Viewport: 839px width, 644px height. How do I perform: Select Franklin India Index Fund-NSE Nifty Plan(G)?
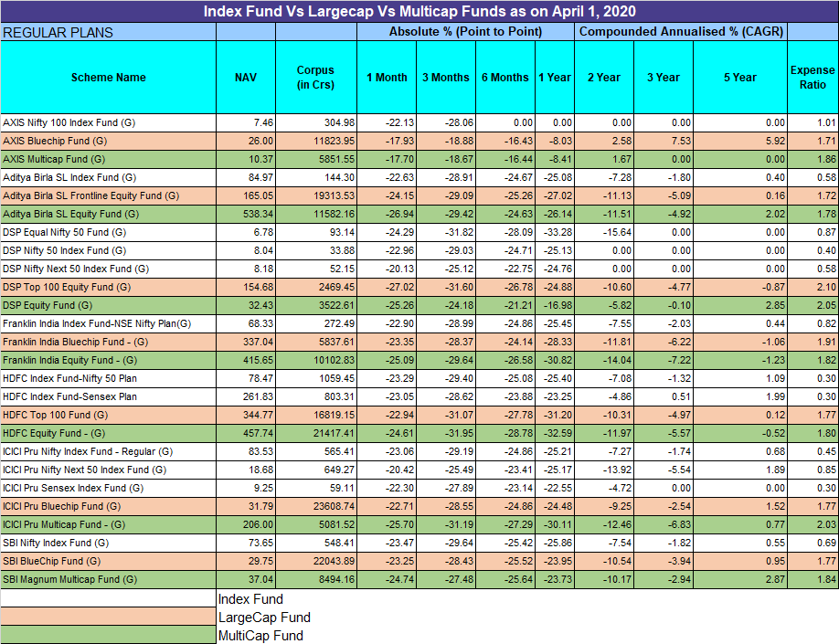pos(97,323)
